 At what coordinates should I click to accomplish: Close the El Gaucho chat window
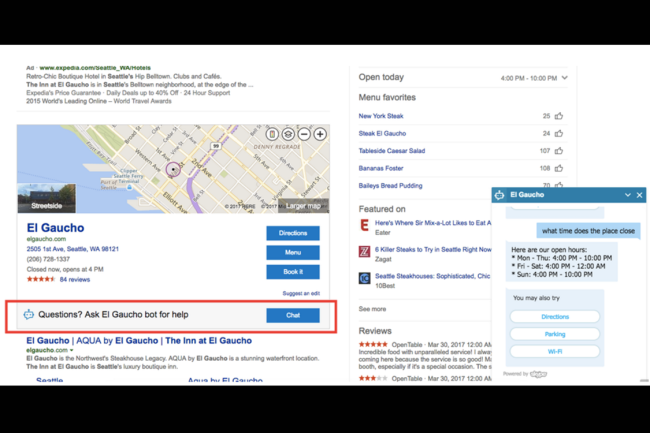639,195
